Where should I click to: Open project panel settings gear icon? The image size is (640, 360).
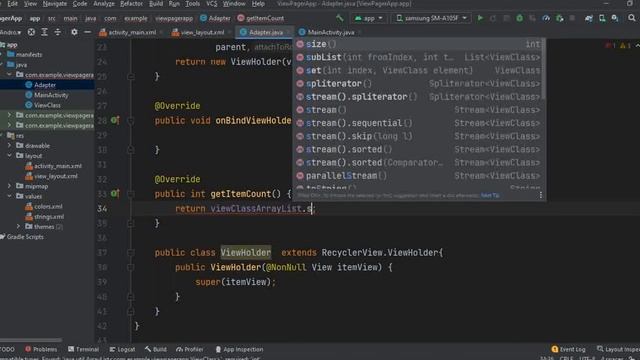74,32
